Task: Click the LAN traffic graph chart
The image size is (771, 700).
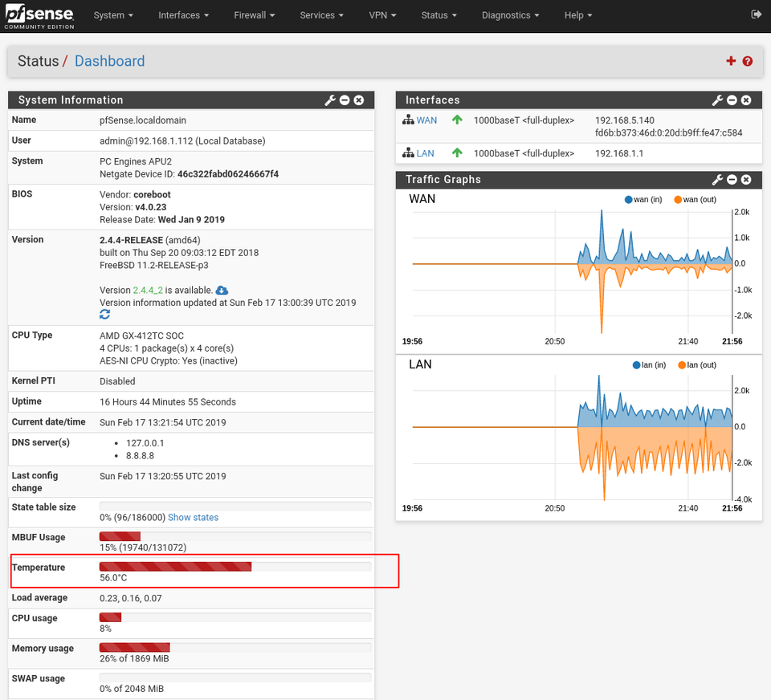Action: click(x=572, y=438)
